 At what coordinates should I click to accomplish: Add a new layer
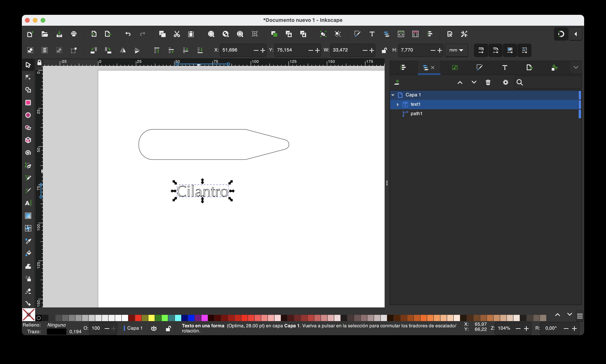(x=397, y=82)
